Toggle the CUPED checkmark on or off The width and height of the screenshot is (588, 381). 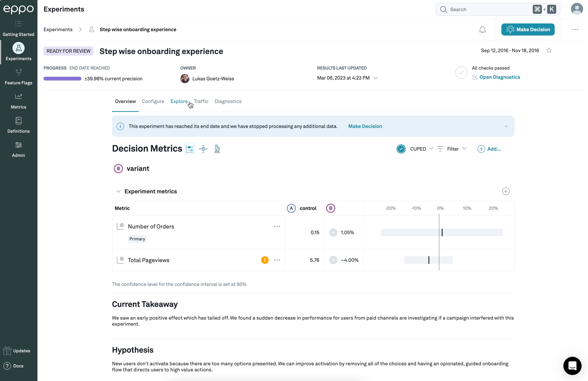pyautogui.click(x=401, y=149)
